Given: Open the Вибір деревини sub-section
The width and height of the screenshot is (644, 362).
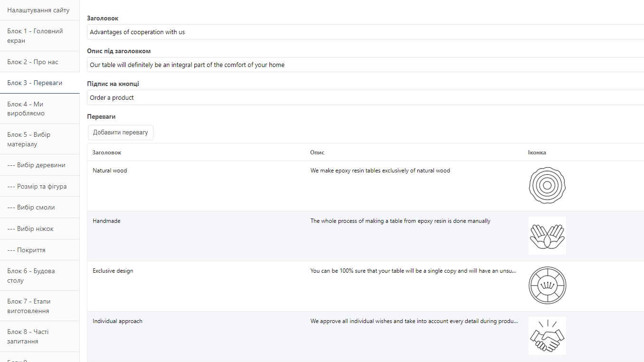Looking at the screenshot, I should [x=39, y=165].
